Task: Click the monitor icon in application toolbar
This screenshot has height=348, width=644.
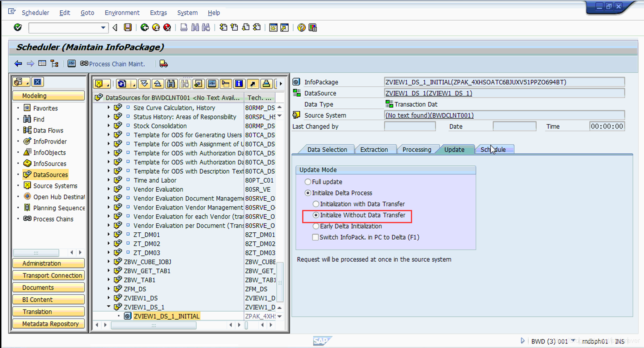Action: tap(72, 63)
